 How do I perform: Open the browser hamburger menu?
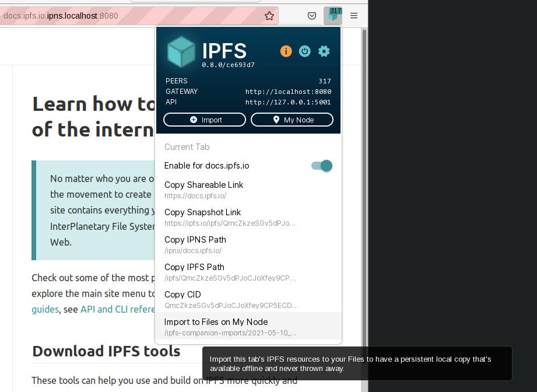[354, 16]
